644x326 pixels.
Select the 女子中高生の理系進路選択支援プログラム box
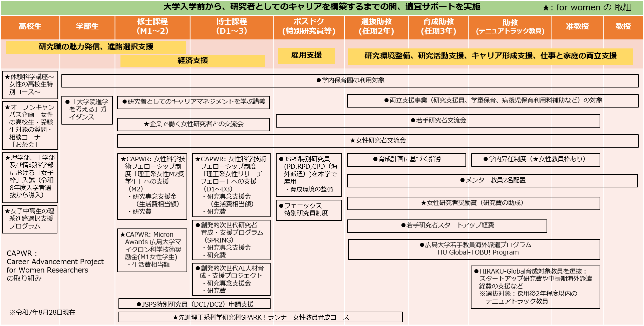tap(30, 219)
